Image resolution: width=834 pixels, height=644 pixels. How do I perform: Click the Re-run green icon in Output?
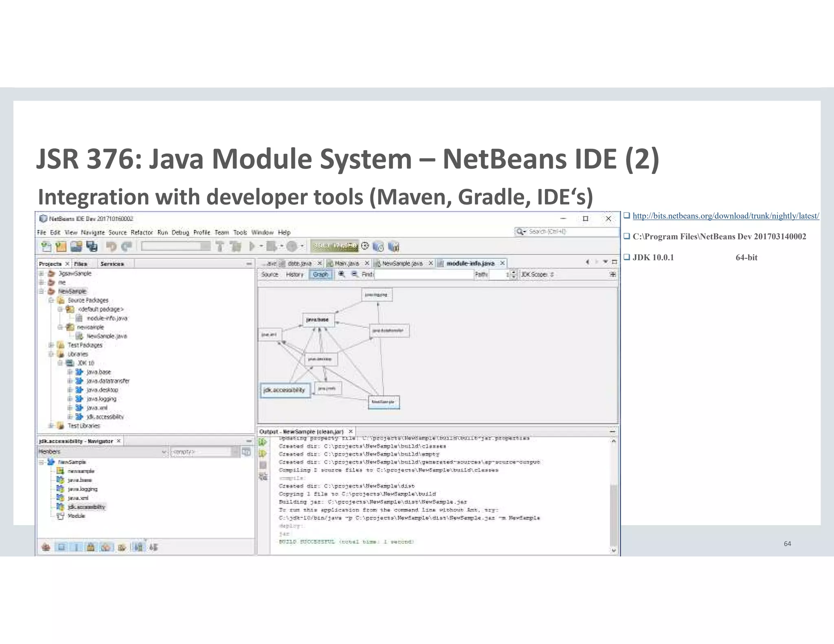(x=263, y=442)
